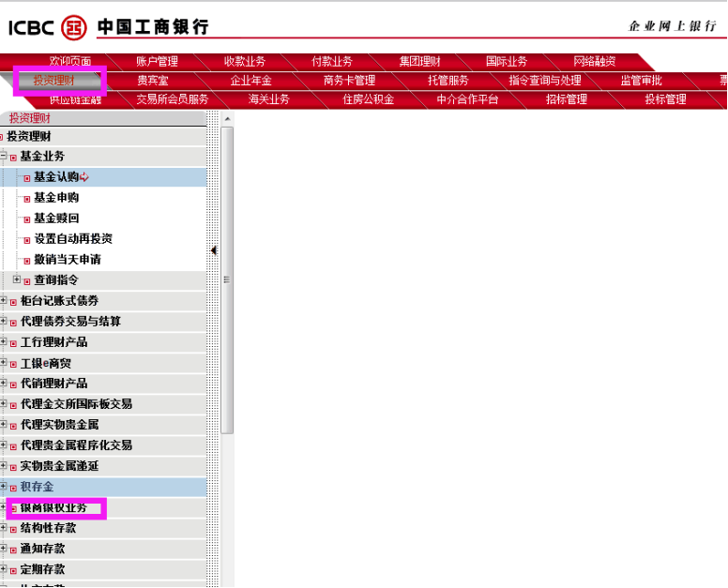This screenshot has height=588, width=728.
Task: Collapse the sidebar using the black arrow
Action: [x=214, y=251]
